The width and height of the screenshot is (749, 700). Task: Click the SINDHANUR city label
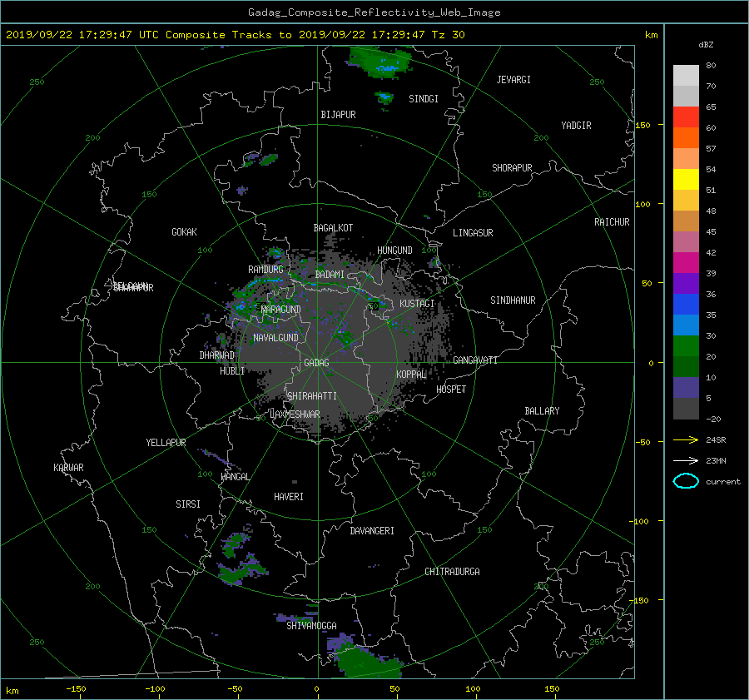[x=513, y=300]
